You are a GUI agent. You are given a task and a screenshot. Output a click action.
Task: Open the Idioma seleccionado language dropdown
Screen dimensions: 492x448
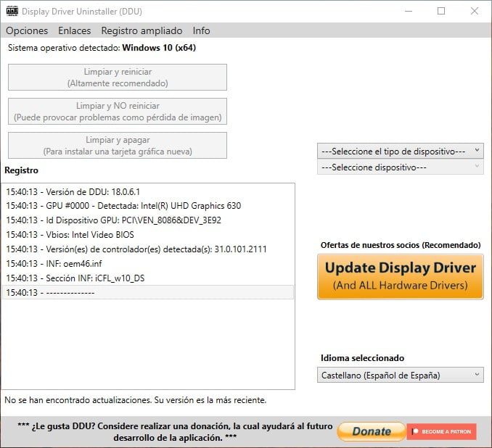(400, 375)
